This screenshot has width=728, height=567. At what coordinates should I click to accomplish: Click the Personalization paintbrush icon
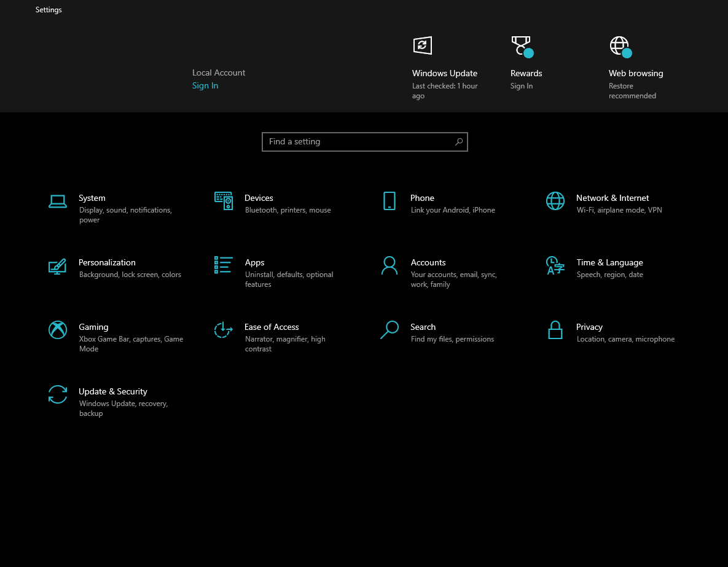(58, 266)
